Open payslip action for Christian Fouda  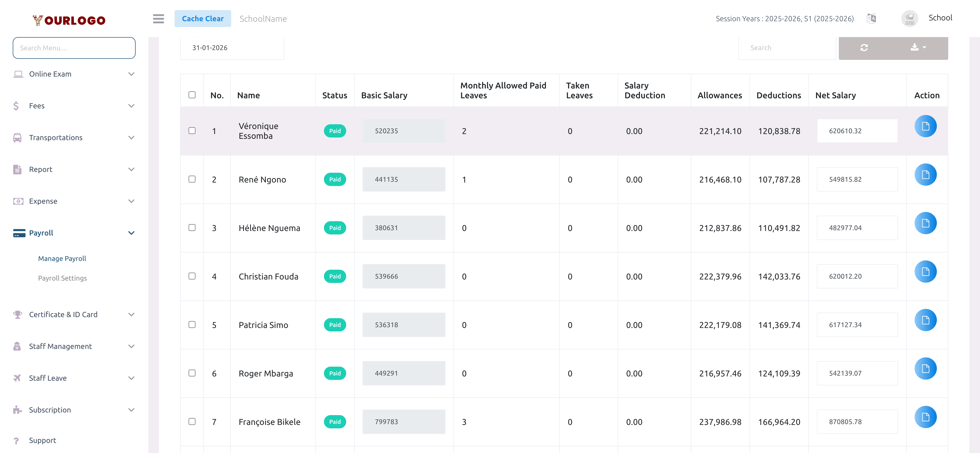(x=925, y=272)
